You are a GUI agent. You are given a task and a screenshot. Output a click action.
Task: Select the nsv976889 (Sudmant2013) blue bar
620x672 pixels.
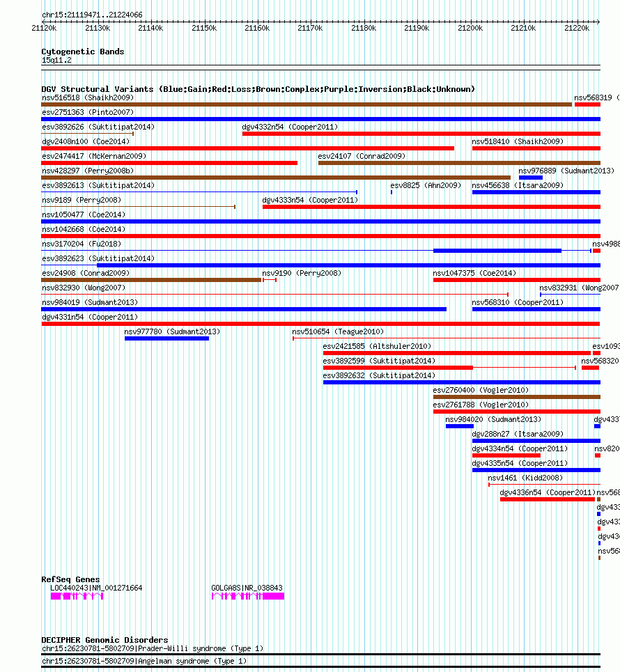531,178
